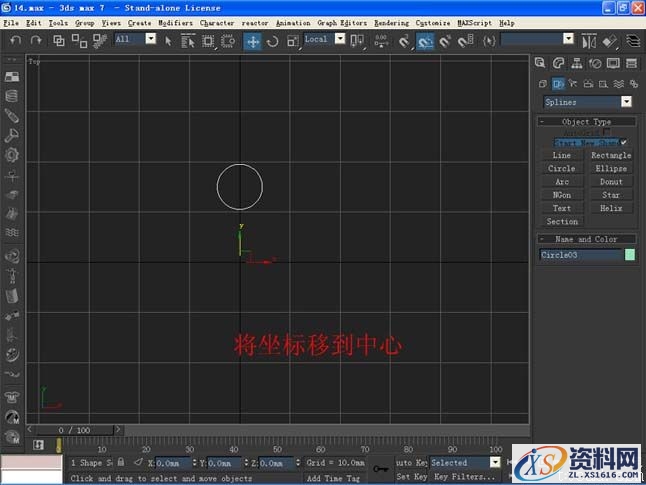Viewport: 646px width, 485px height.
Task: Click the Line spline button
Action: (562, 155)
